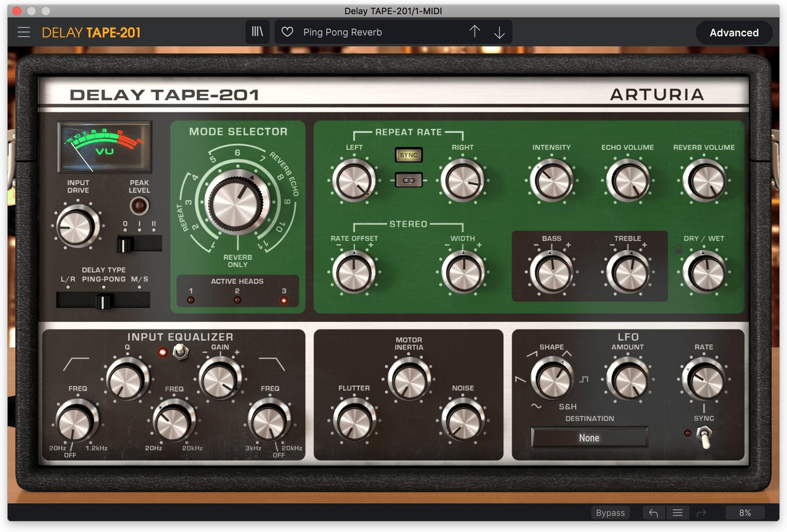Click the LFO Shape knob
The image size is (787, 532).
pyautogui.click(x=552, y=379)
